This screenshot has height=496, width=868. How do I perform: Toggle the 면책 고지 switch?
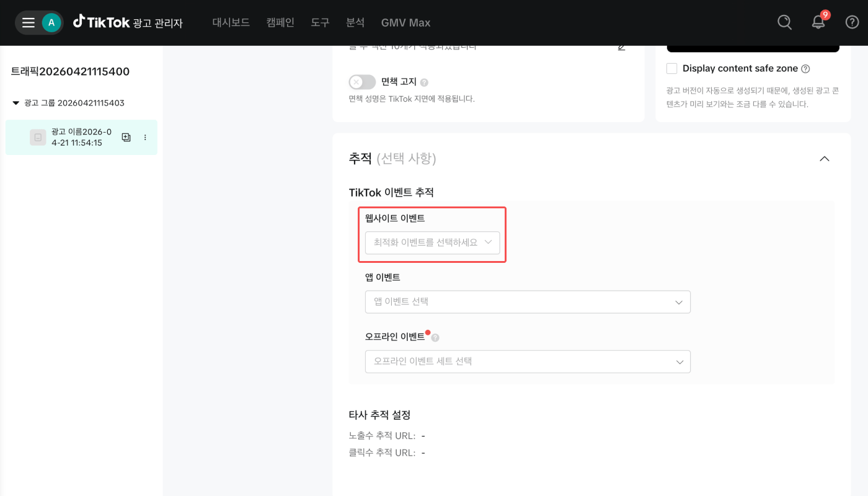(x=362, y=82)
